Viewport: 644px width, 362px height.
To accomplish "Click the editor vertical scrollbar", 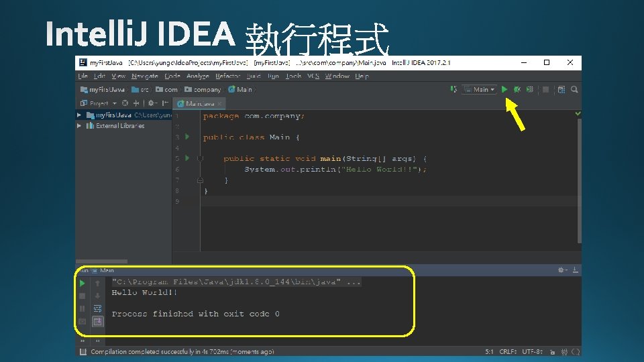I will 579,180.
